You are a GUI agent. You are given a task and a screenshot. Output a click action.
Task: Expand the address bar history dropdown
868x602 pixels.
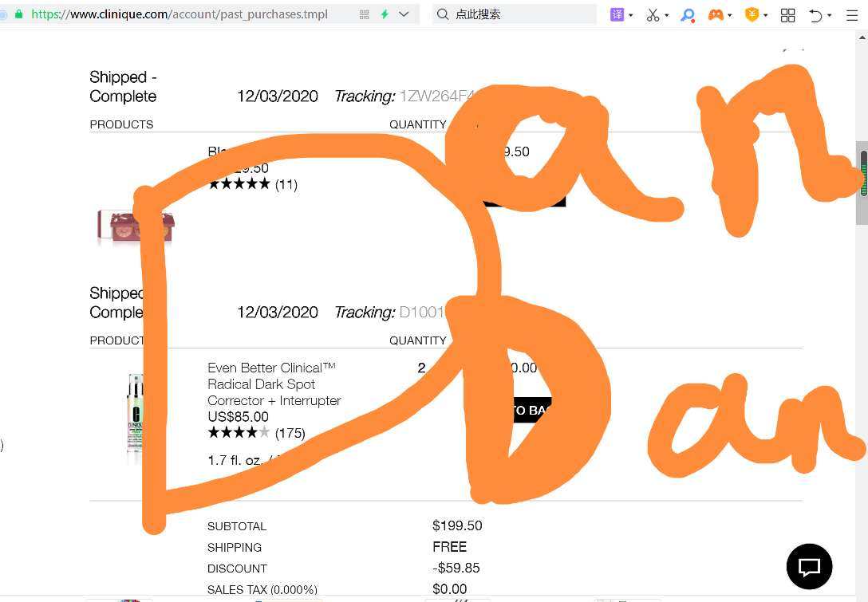404,14
